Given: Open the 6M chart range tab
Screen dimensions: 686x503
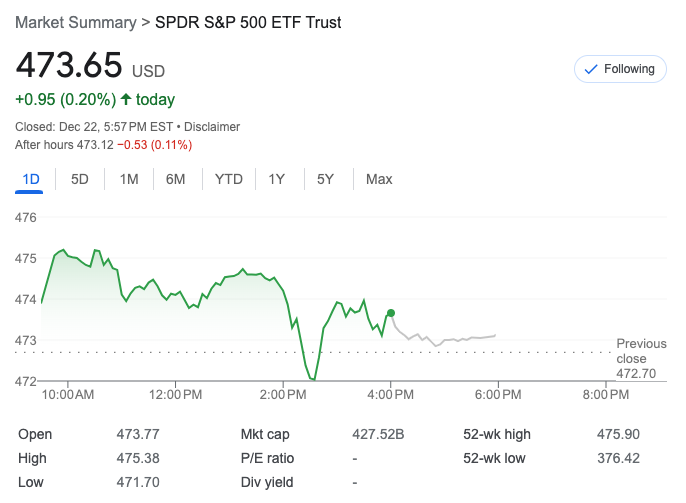Looking at the screenshot, I should coord(176,179).
